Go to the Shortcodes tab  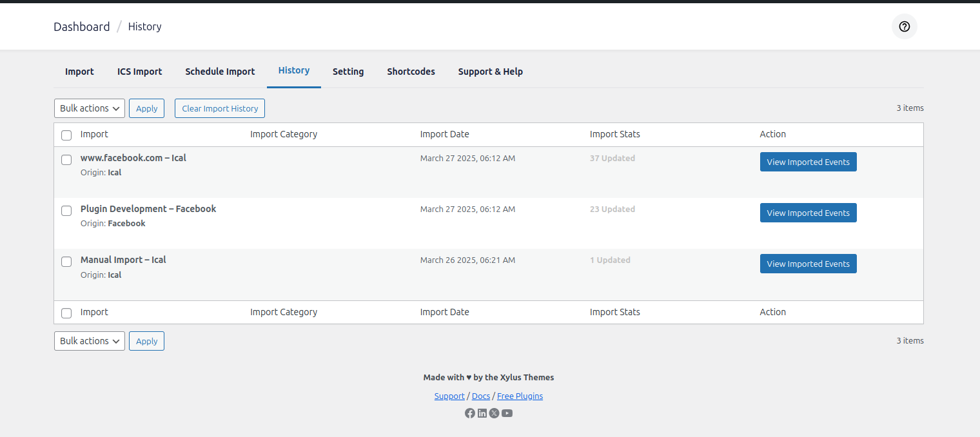(x=411, y=72)
